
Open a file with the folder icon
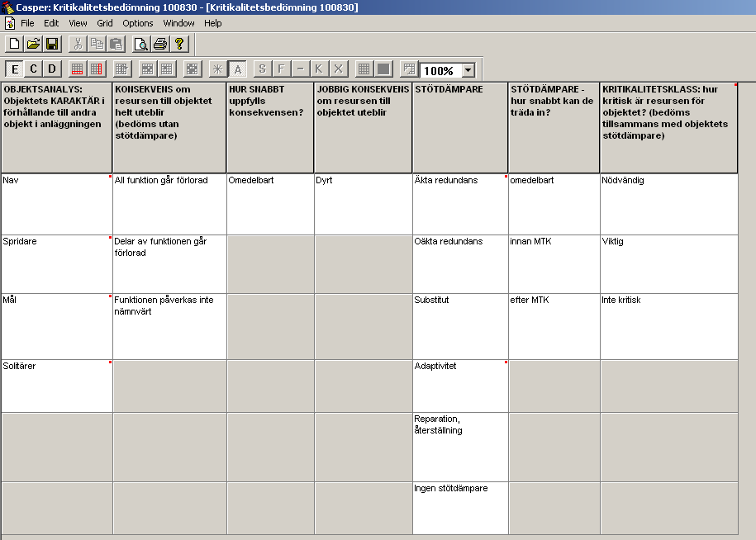[x=33, y=44]
